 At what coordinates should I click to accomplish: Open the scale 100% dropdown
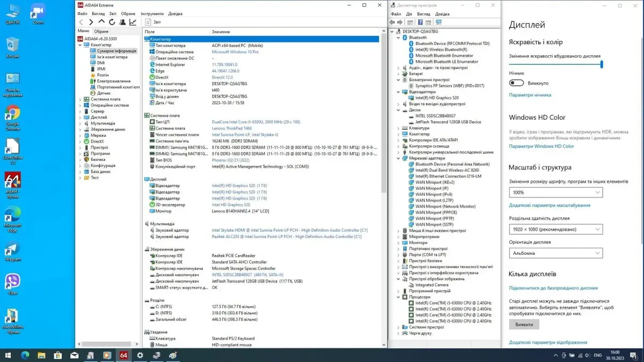click(x=555, y=193)
